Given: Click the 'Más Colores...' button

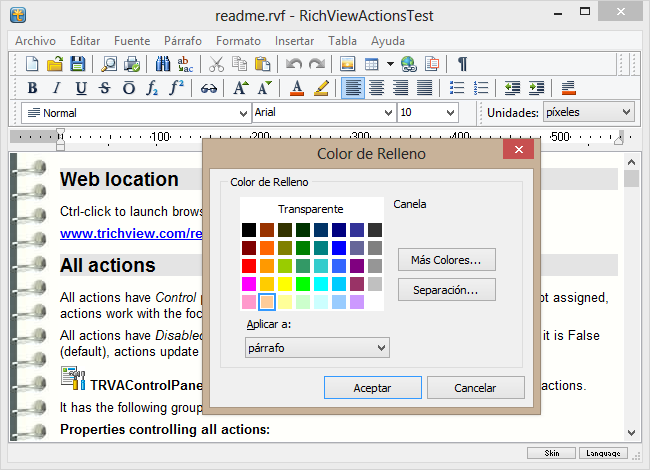Looking at the screenshot, I should click(x=446, y=260).
